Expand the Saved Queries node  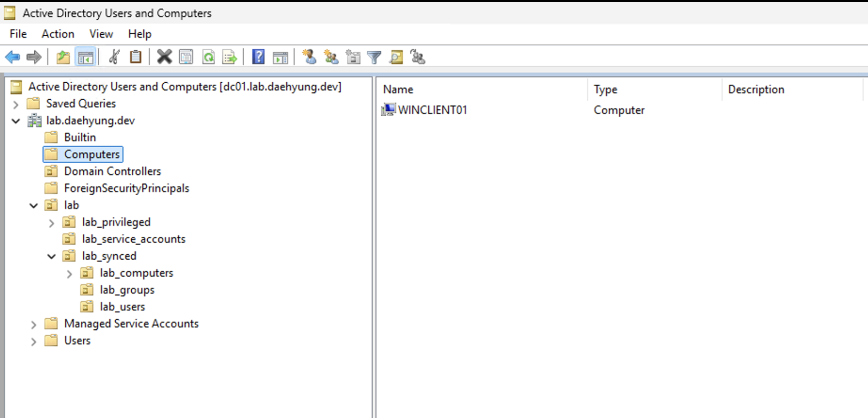click(16, 104)
